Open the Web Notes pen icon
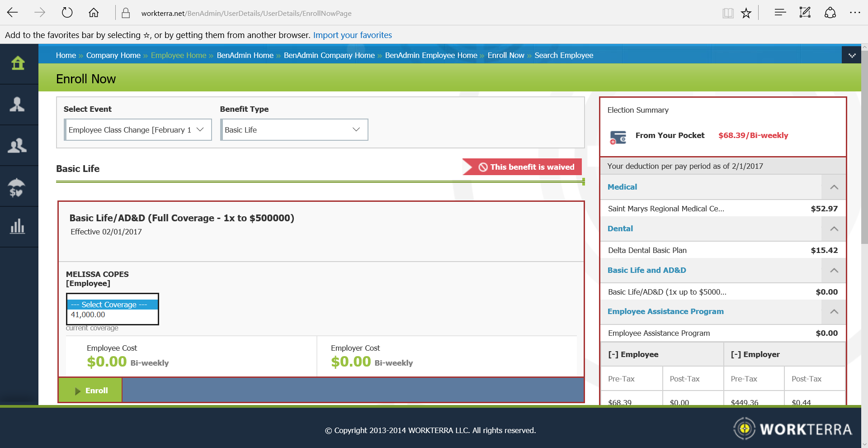 coord(805,13)
